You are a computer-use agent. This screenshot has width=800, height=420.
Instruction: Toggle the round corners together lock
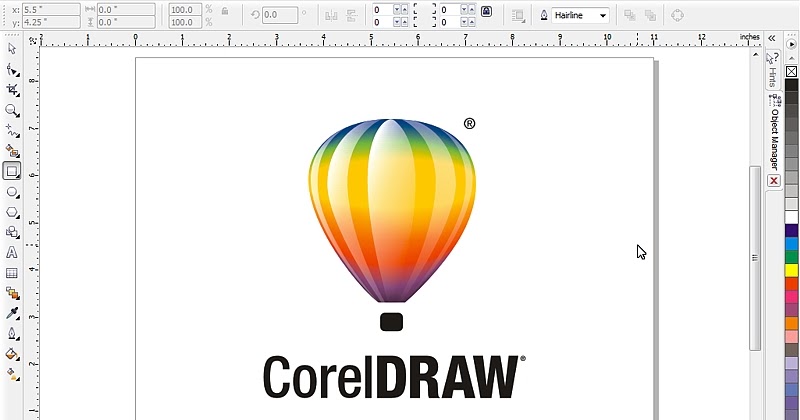click(x=486, y=11)
